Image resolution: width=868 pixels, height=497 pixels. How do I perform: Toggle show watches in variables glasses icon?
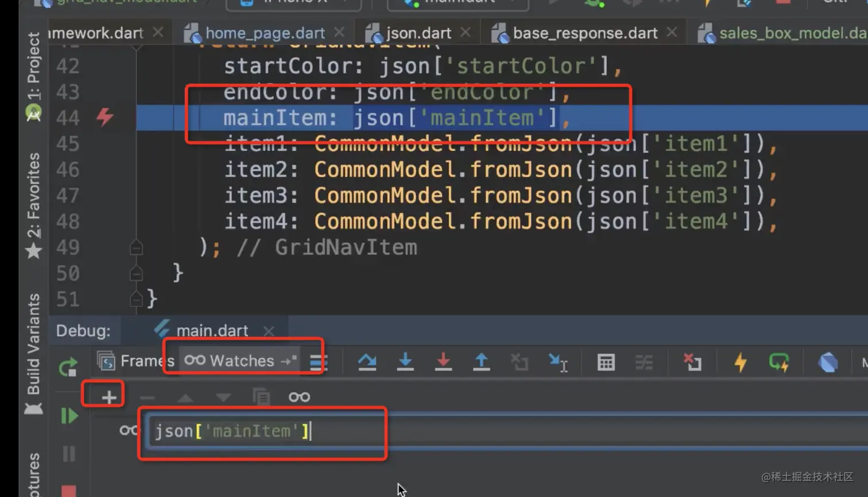point(299,397)
